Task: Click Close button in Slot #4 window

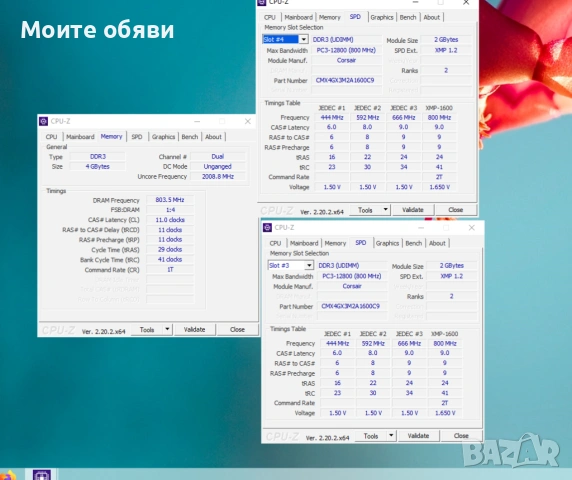Action: click(x=456, y=210)
